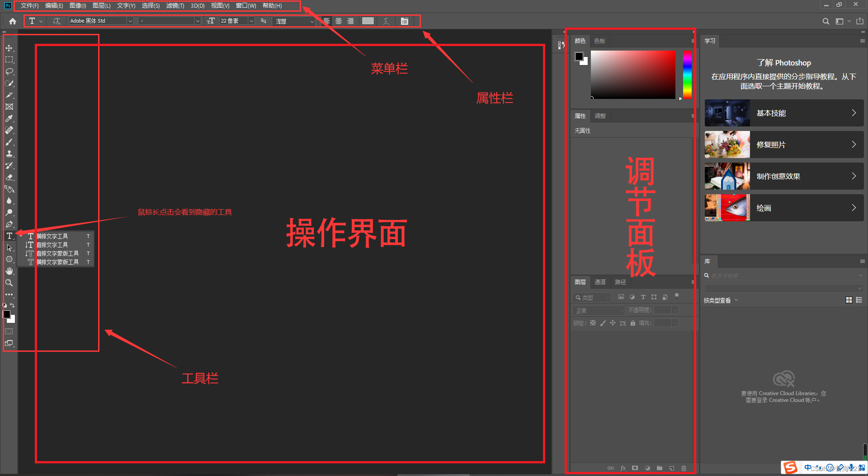Add a layer mask icon
868x476 pixels.
[x=635, y=468]
